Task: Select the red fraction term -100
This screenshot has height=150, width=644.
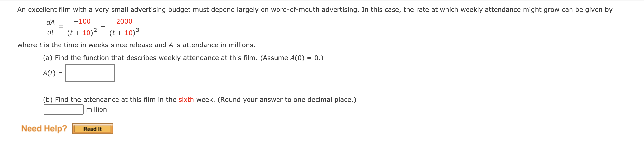Action: (82, 21)
